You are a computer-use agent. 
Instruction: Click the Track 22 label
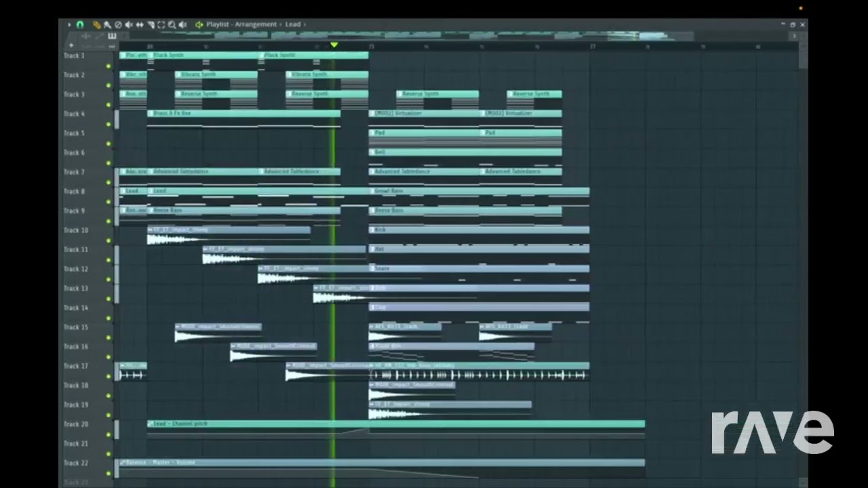pyautogui.click(x=76, y=463)
